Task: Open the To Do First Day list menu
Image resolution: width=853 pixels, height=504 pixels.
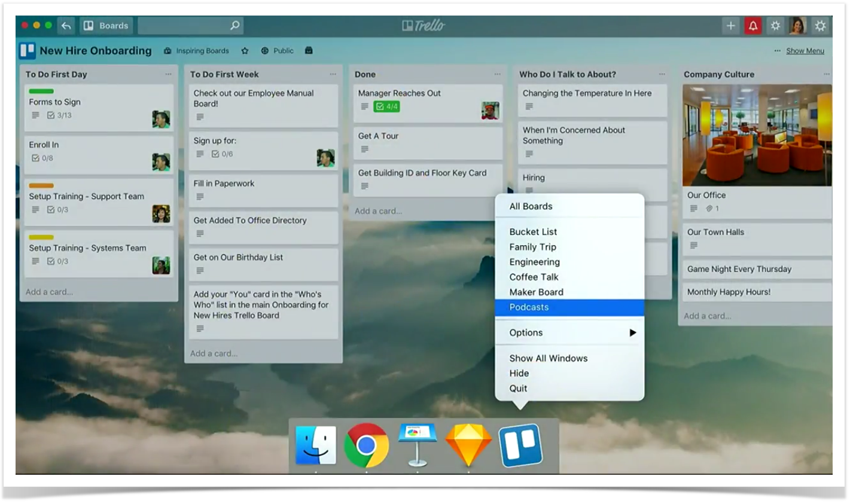Action: point(168,74)
